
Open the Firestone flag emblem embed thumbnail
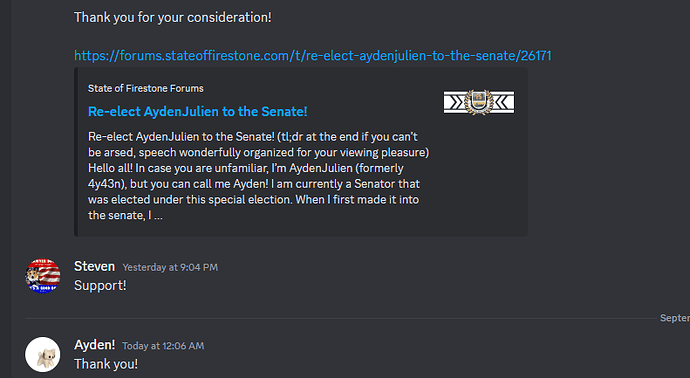pos(479,103)
